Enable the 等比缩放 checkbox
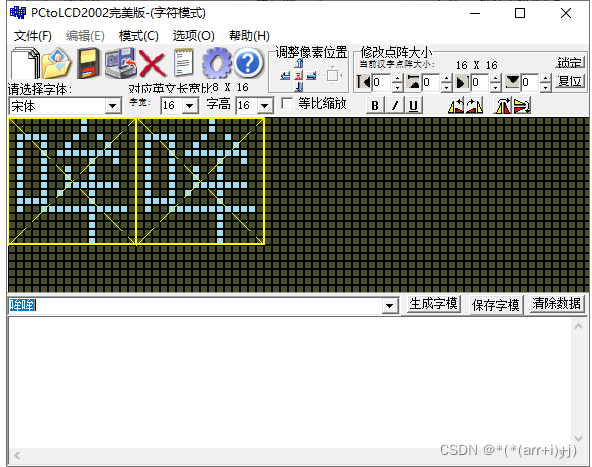 (287, 103)
